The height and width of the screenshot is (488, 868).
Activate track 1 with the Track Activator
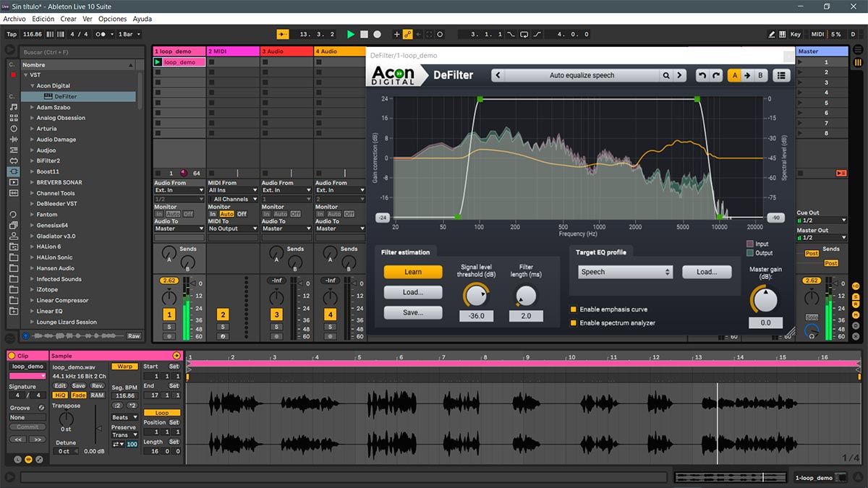pyautogui.click(x=169, y=314)
